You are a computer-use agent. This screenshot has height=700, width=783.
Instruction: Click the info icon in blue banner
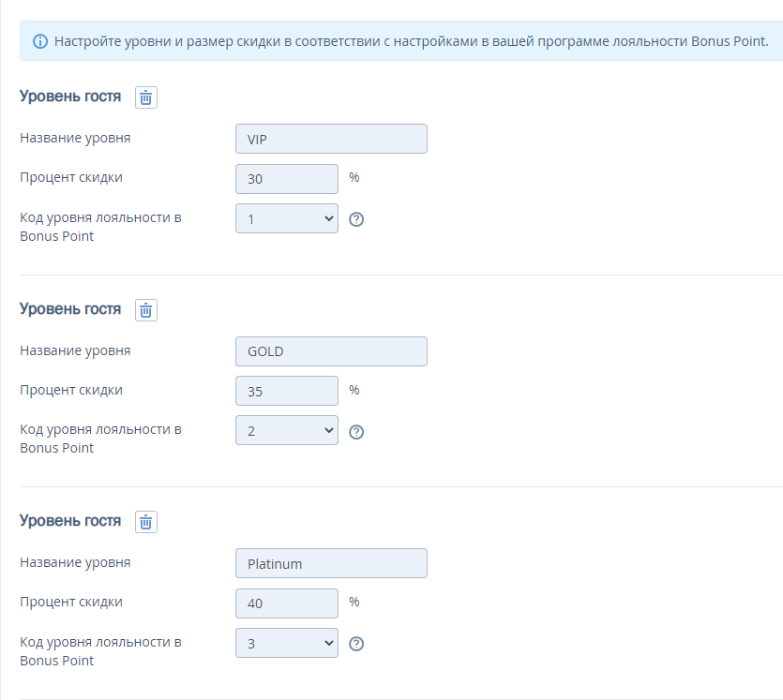(40, 41)
